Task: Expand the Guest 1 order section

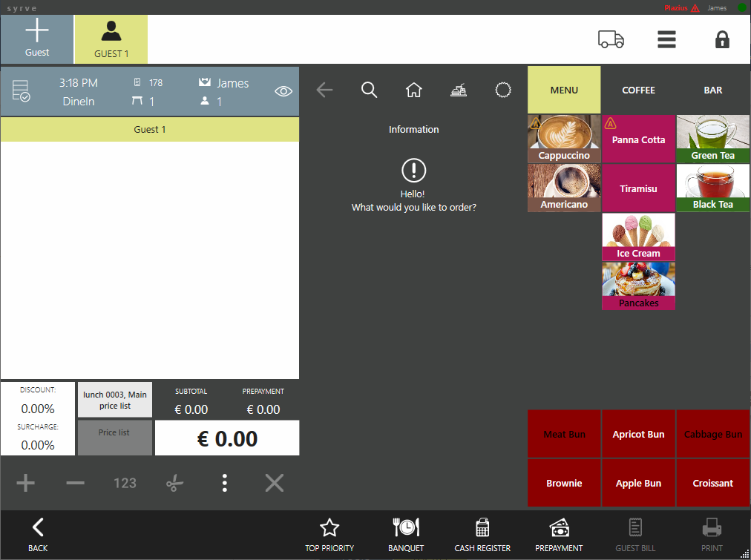Action: click(x=150, y=129)
